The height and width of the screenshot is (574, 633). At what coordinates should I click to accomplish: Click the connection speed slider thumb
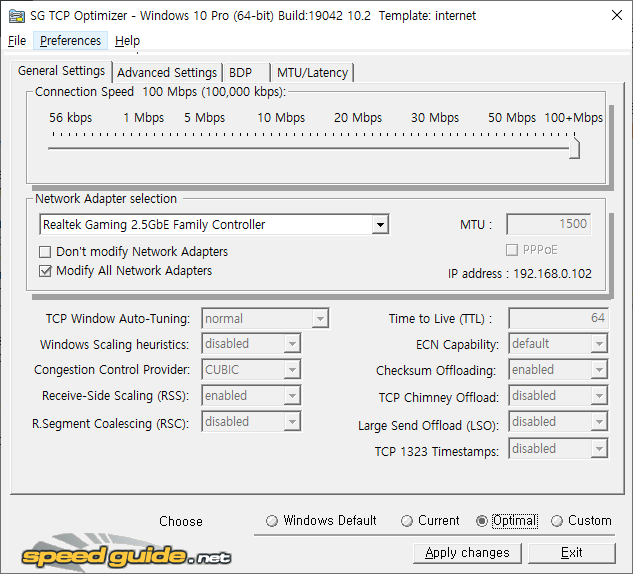coord(574,148)
